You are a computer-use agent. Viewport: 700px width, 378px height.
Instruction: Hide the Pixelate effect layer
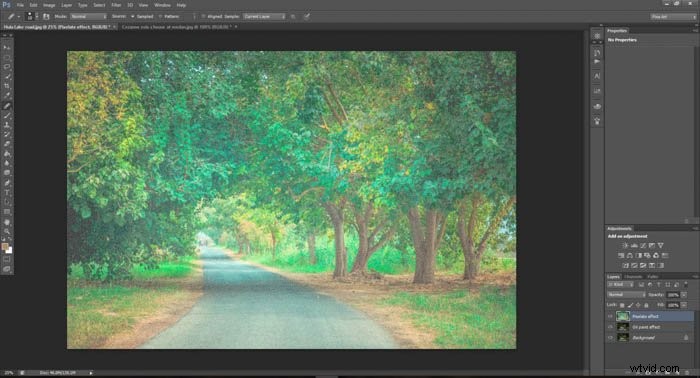[x=610, y=316]
